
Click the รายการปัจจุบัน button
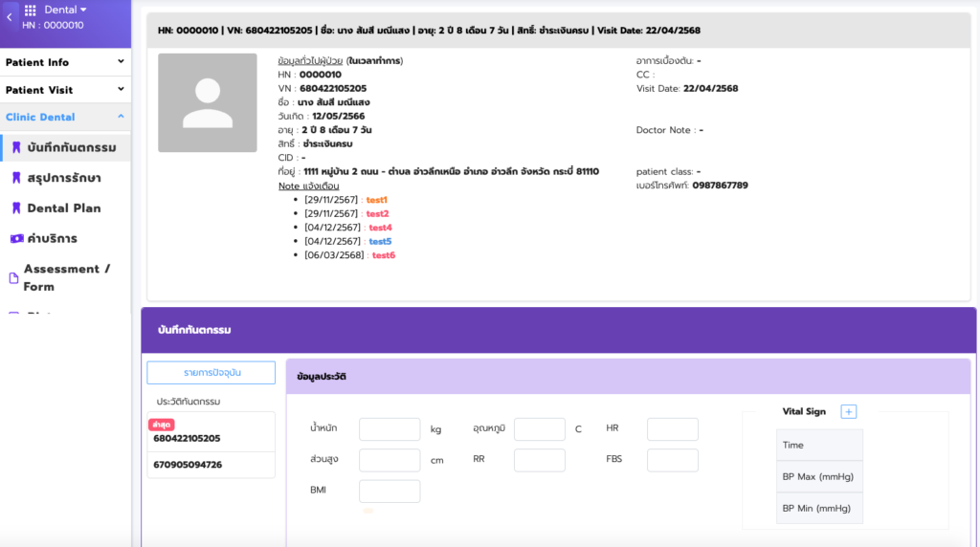tap(211, 372)
